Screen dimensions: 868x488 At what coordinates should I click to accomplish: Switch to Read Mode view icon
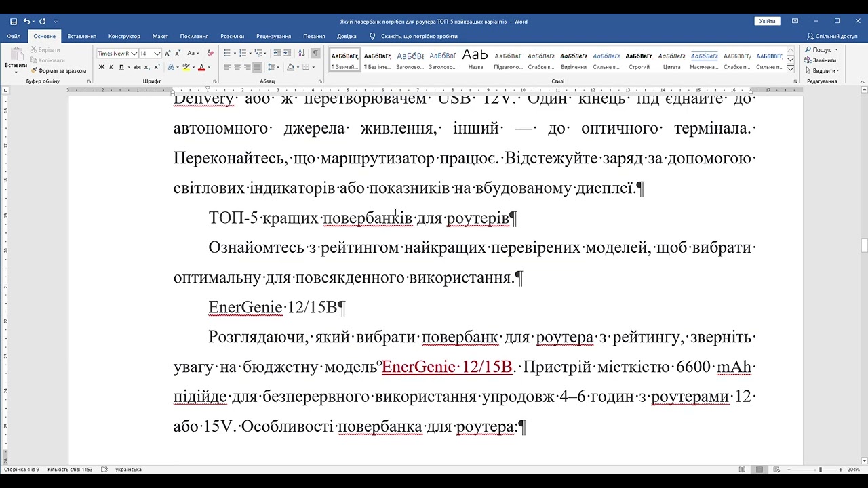742,469
